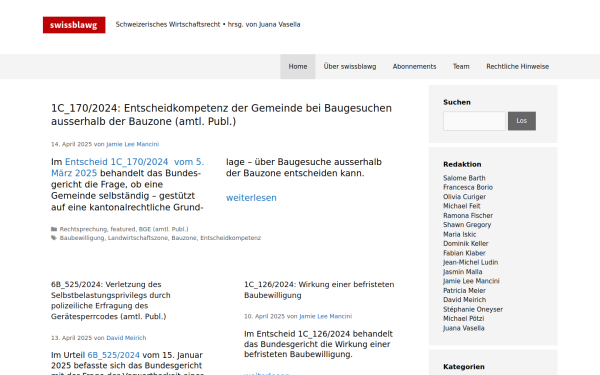Click the tag icon under first article
The width and height of the screenshot is (600, 375).
click(54, 238)
